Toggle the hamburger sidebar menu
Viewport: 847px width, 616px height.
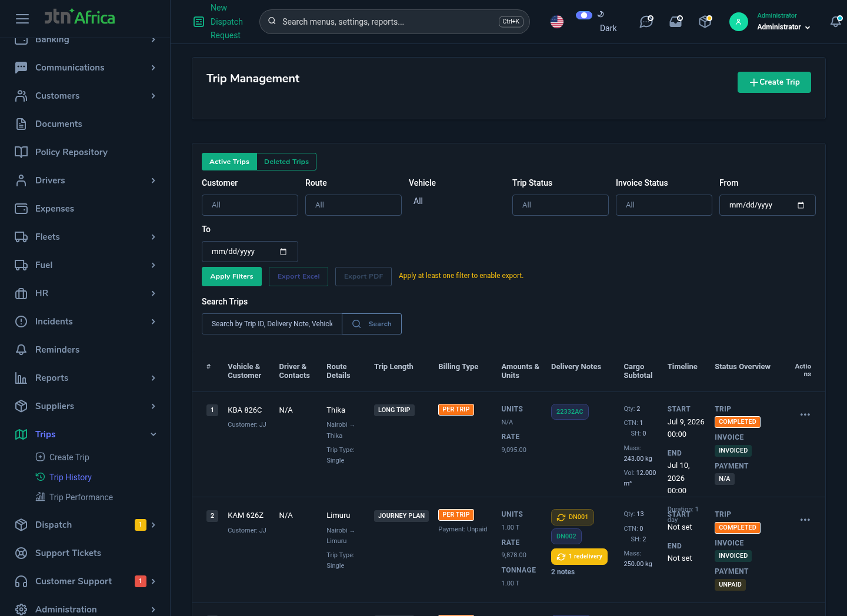point(22,19)
